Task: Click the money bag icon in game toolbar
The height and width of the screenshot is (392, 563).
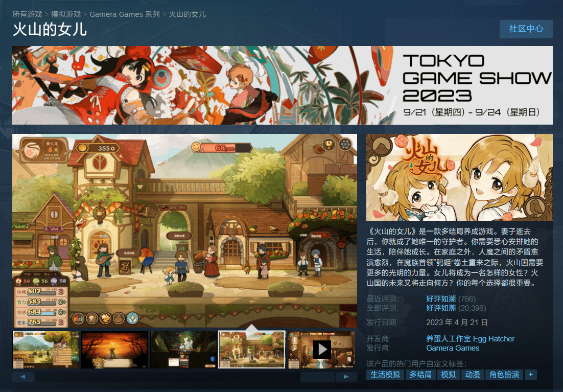Action: click(x=119, y=318)
